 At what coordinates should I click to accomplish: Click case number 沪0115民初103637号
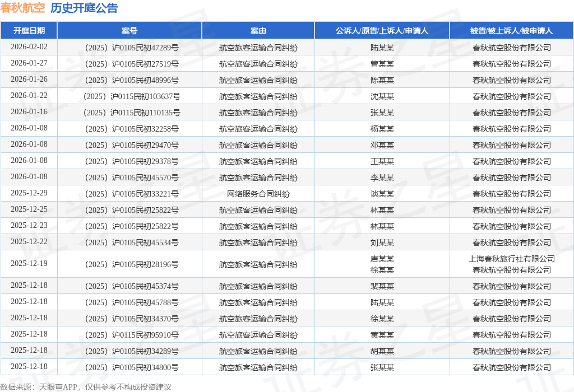[132, 96]
